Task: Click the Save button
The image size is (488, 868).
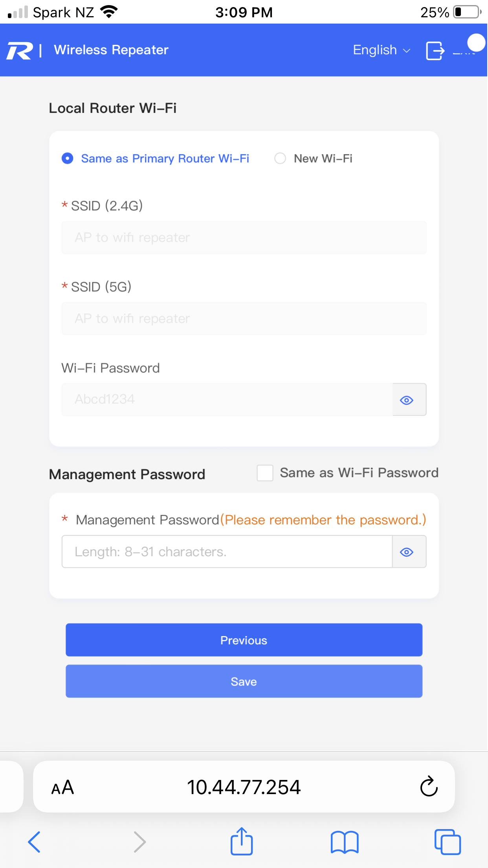Action: (244, 681)
